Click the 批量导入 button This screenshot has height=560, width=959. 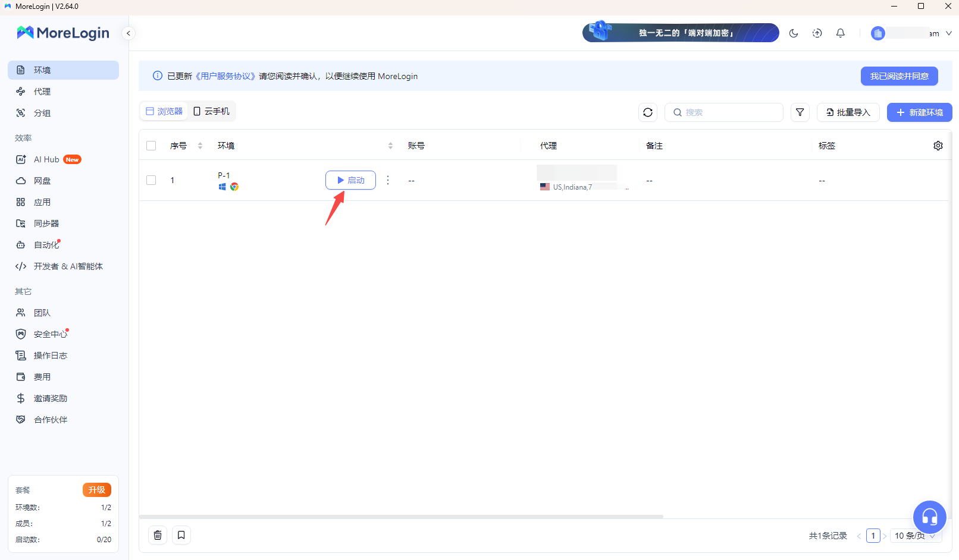coord(848,112)
